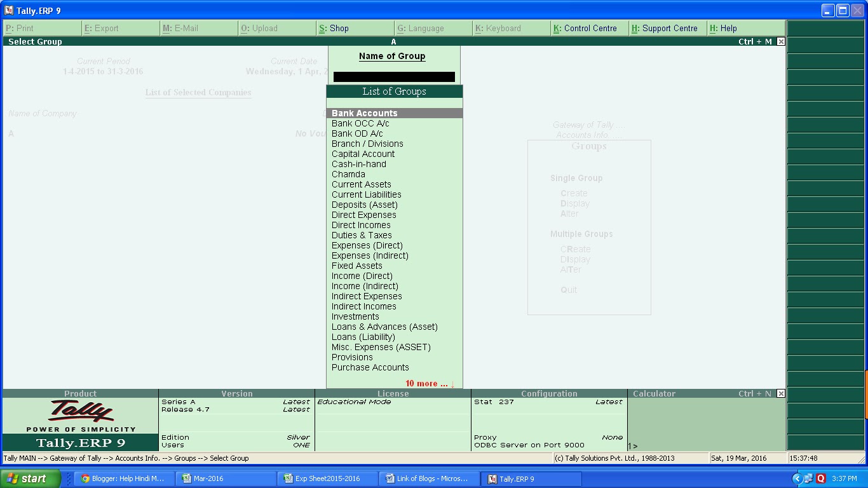This screenshot has width=868, height=488.
Task: Click the Tally title bar app icon
Action: (x=8, y=11)
